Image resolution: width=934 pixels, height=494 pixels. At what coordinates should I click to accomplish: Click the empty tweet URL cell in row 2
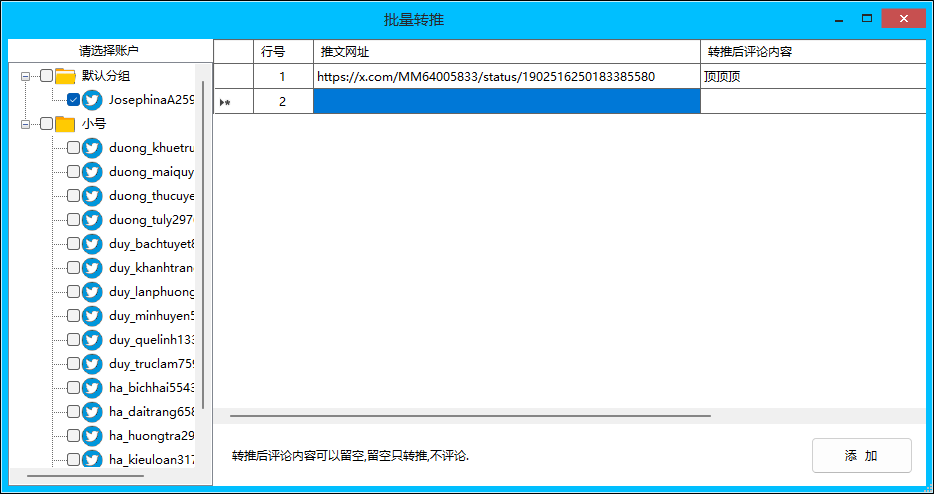coord(506,101)
